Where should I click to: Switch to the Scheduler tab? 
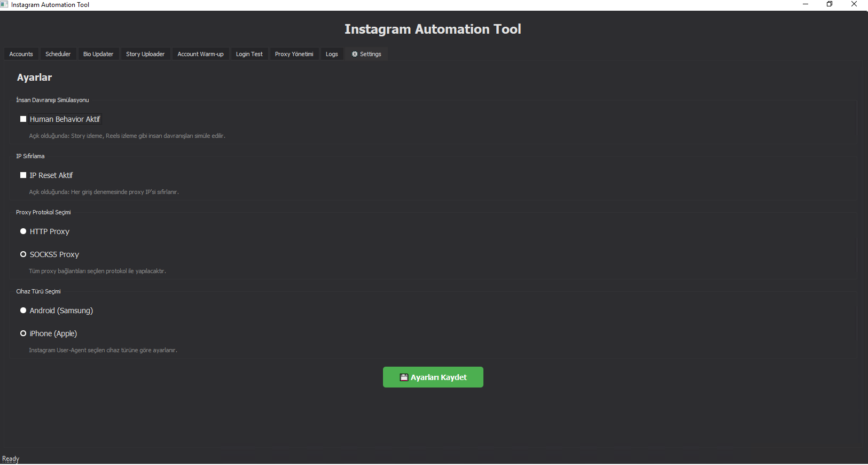coord(58,54)
